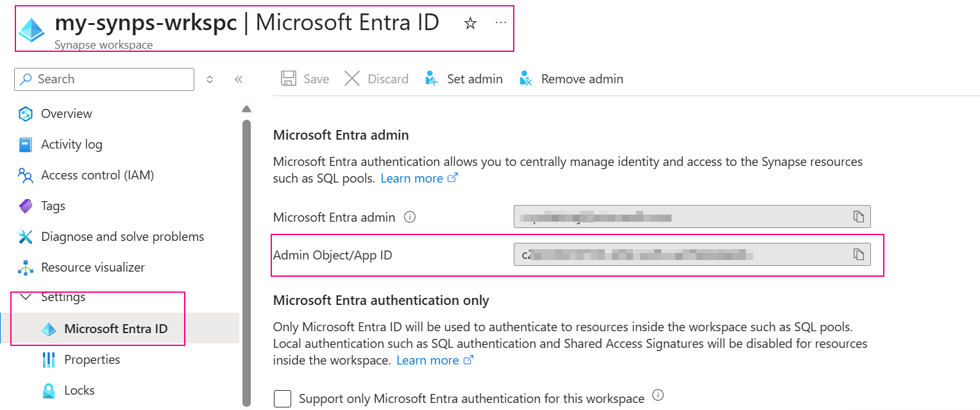The image size is (980, 410).
Task: Click the Discard toolbar button
Action: [x=376, y=79]
